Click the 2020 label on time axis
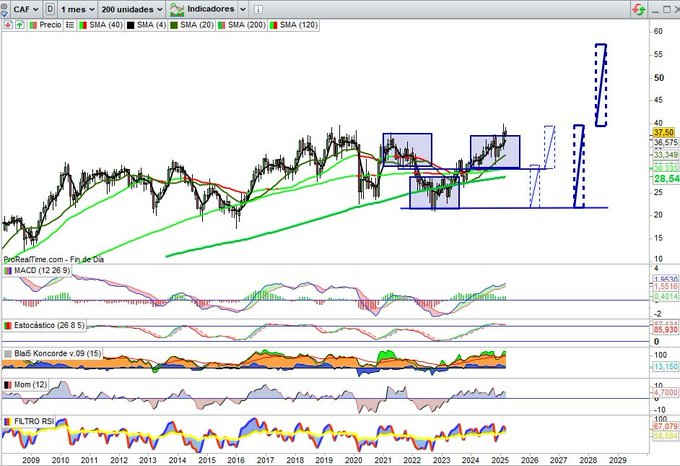This screenshot has height=466, width=680. [353, 460]
